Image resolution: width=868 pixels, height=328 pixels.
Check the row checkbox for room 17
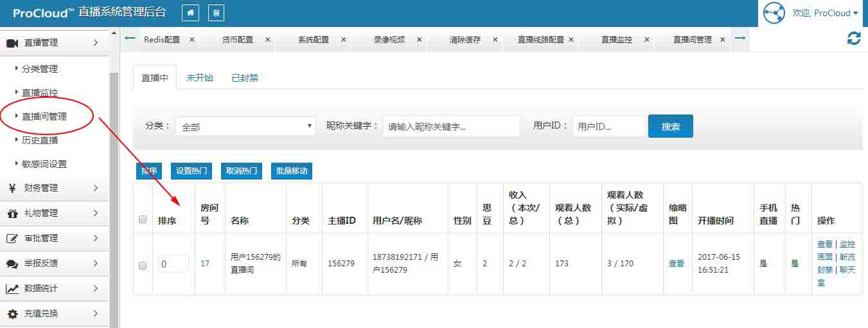[x=143, y=264]
